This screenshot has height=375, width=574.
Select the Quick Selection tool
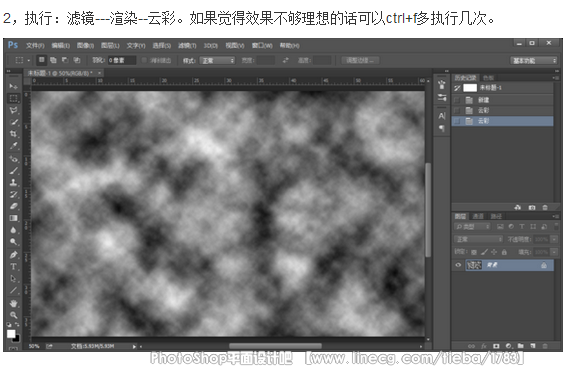[13, 122]
